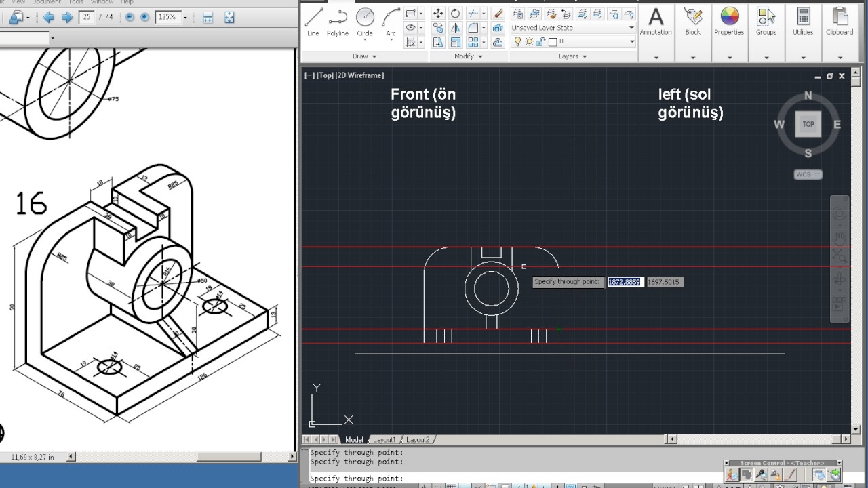This screenshot has height=488, width=868.
Task: Choose the Circle drawing tool
Action: coord(365,22)
